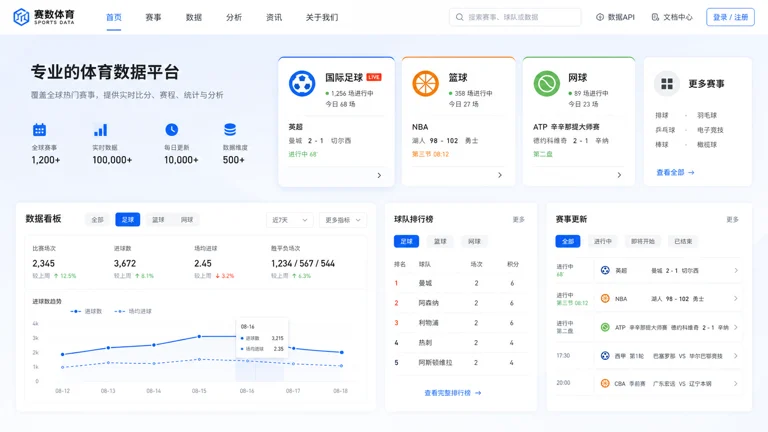
Task: Select 足球 filter in 数据看板
Action: (x=128, y=220)
